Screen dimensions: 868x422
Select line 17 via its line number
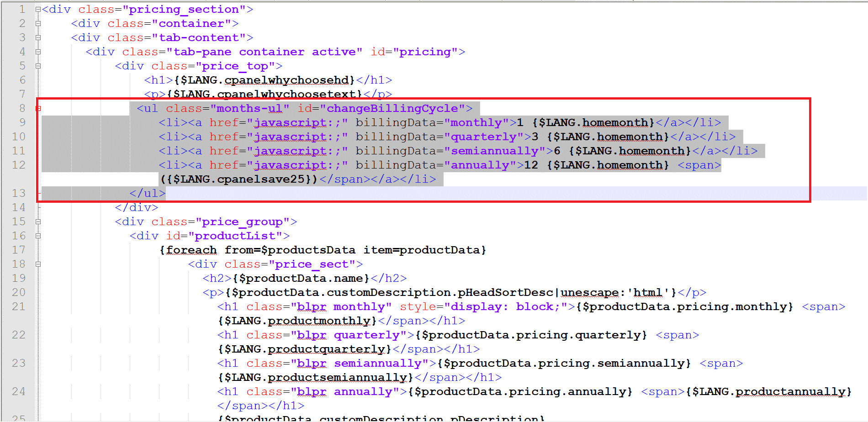(x=19, y=250)
